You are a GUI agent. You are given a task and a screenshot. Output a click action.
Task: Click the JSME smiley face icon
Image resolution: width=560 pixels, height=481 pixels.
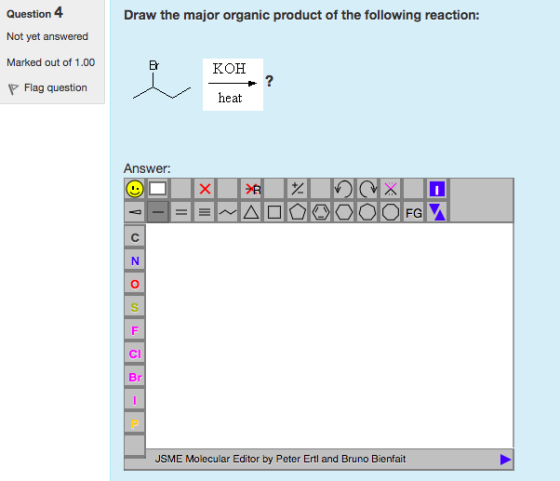click(x=135, y=189)
